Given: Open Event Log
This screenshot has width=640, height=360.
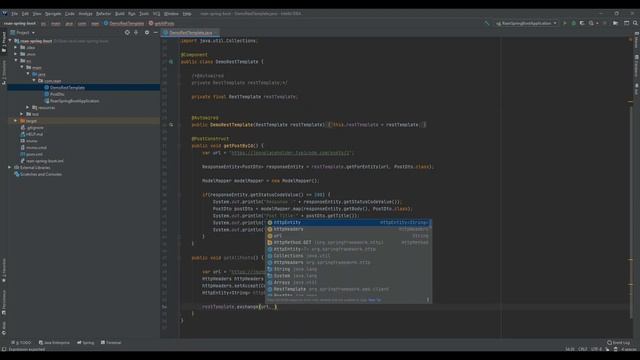Looking at the screenshot, I should pos(619,342).
